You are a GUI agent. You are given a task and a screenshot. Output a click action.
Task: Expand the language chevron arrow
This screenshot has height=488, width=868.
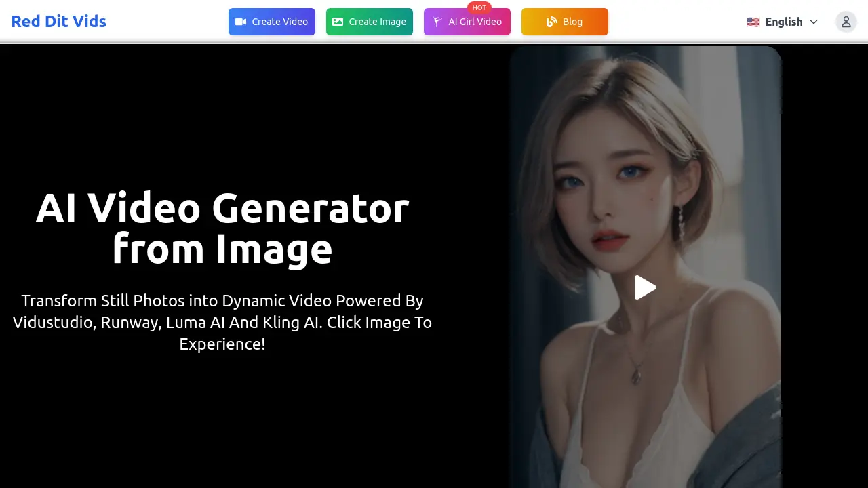[x=814, y=22]
